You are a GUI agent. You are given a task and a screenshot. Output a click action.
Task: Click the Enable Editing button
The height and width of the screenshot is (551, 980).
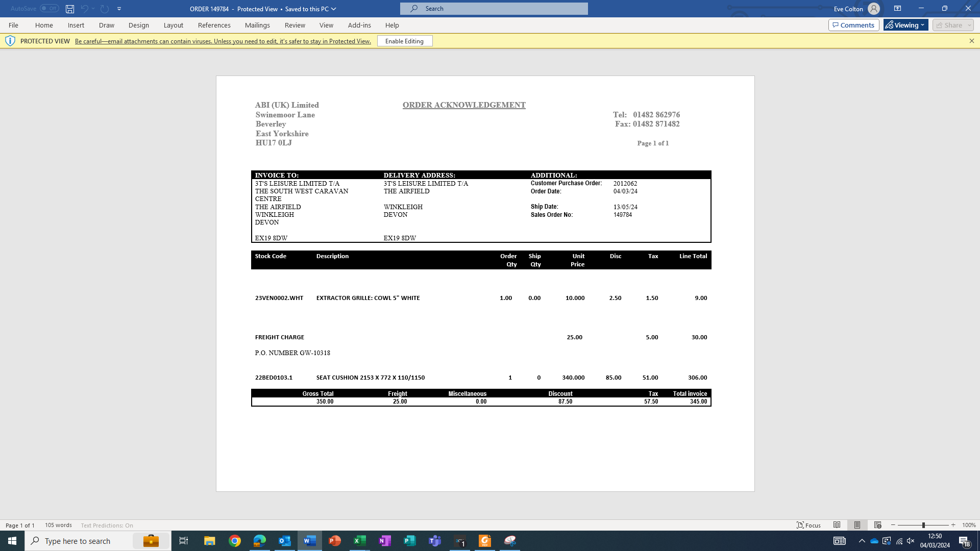[x=404, y=41]
